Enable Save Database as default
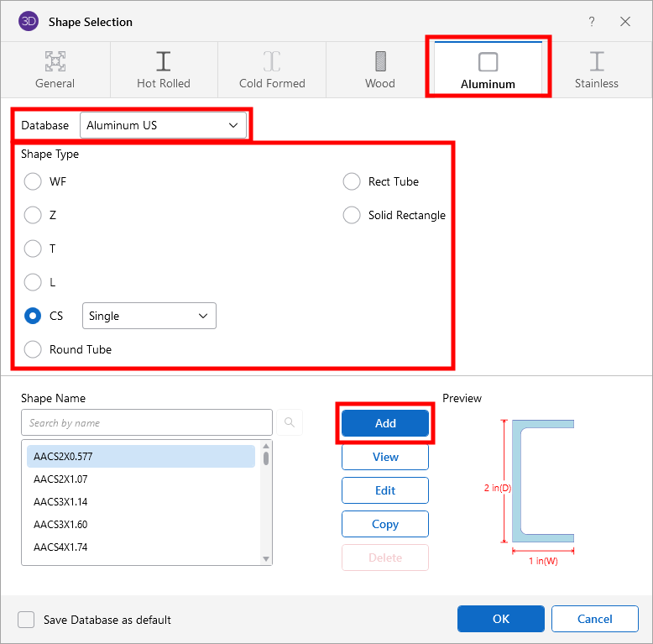653x644 pixels. click(x=27, y=620)
